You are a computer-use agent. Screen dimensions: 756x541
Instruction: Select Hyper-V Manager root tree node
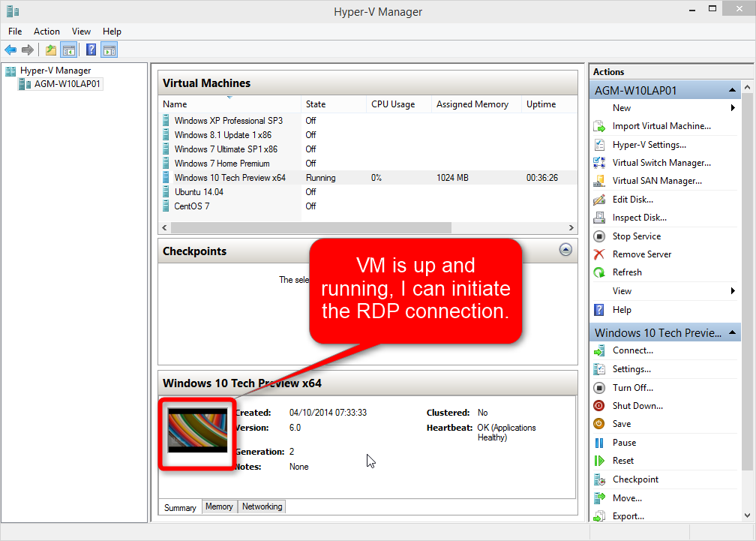coord(55,71)
